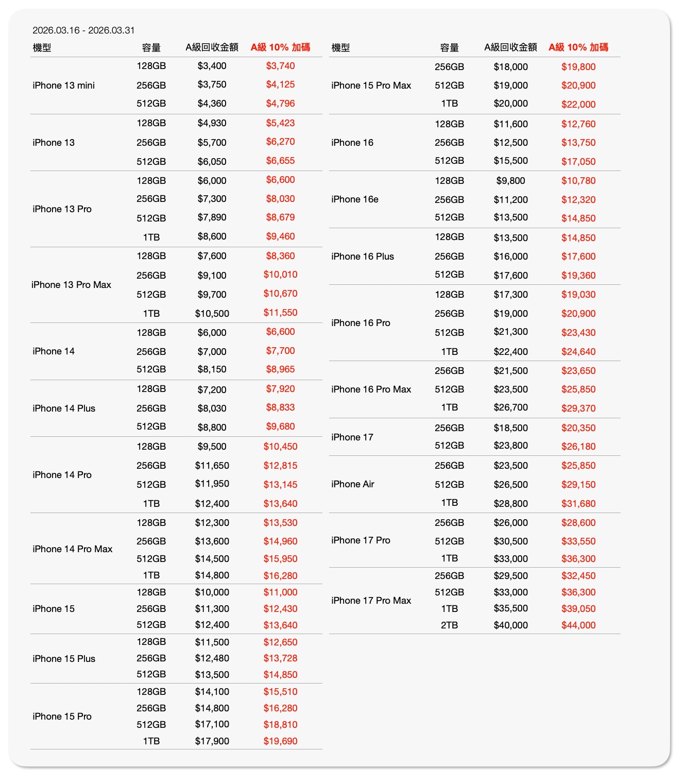
Task: Select the iPhone 15 Pro model name
Action: click(62, 717)
